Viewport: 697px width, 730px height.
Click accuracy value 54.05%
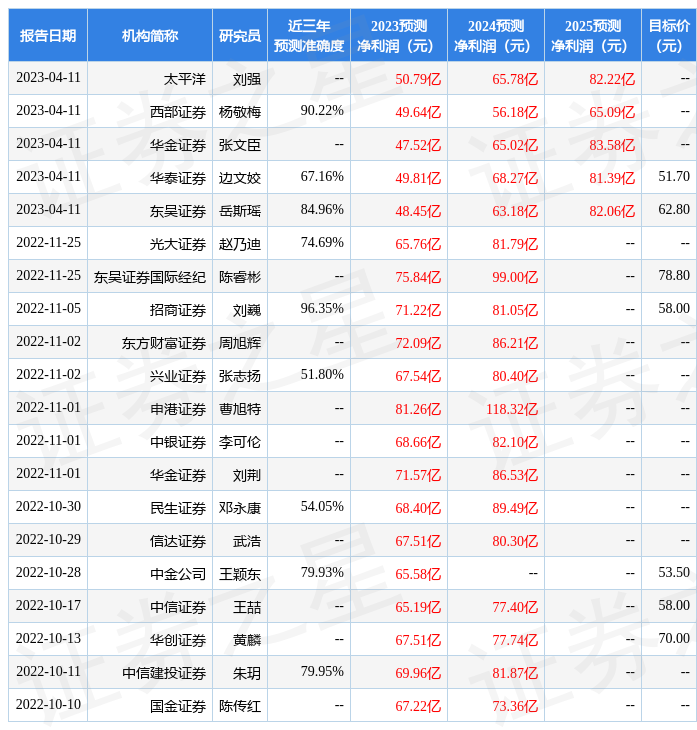(x=322, y=507)
